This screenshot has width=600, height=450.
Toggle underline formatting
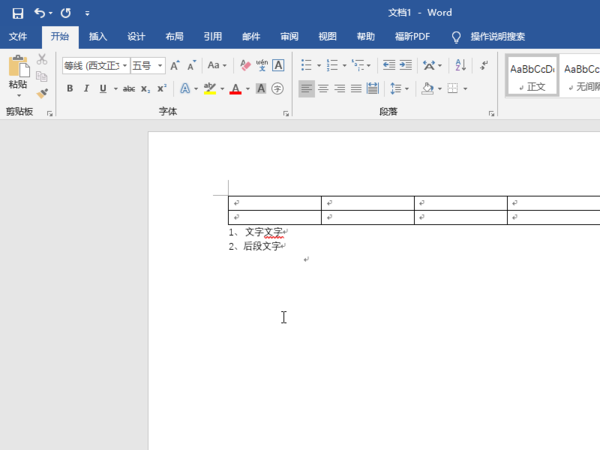103,89
